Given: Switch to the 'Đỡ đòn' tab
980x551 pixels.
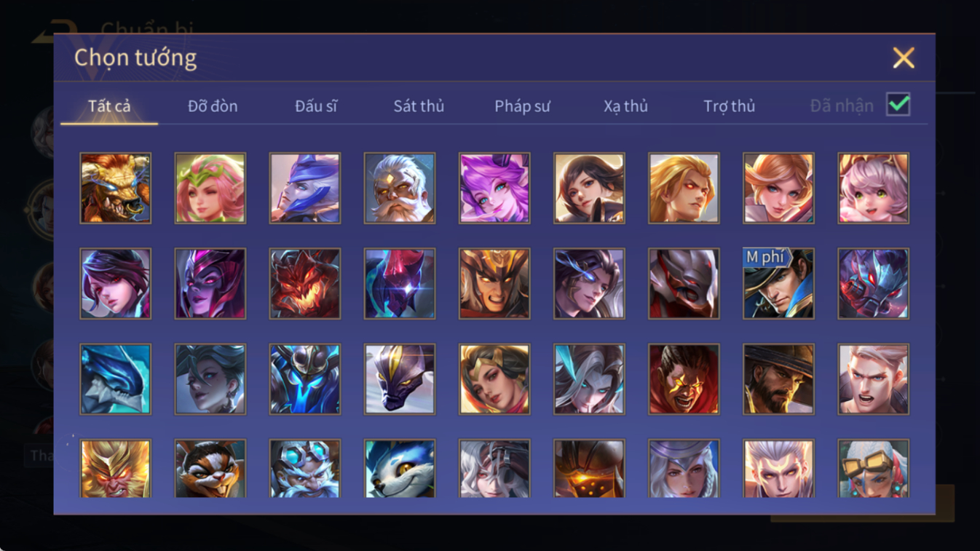Looking at the screenshot, I should point(213,106).
